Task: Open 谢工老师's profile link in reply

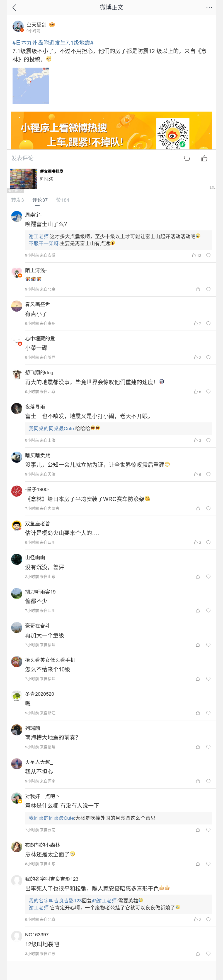Action: [38, 236]
